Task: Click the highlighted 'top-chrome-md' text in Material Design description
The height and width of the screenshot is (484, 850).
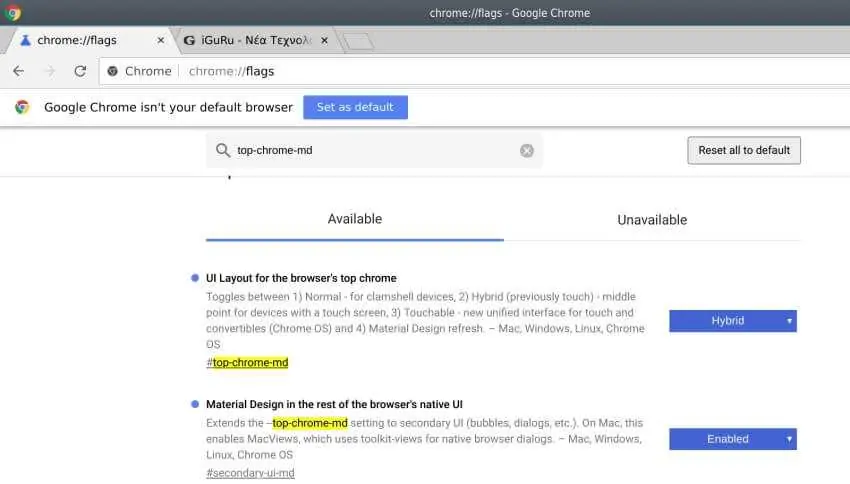Action: click(x=310, y=423)
